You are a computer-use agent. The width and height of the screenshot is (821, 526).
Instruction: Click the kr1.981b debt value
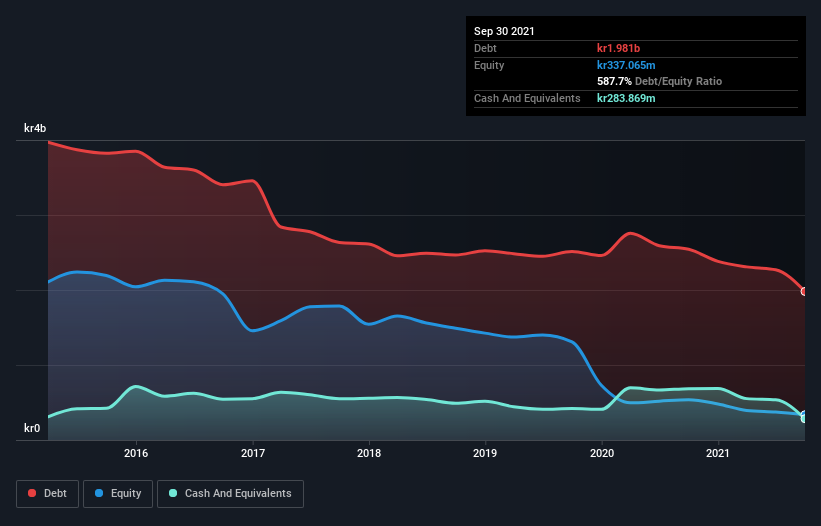(618, 48)
